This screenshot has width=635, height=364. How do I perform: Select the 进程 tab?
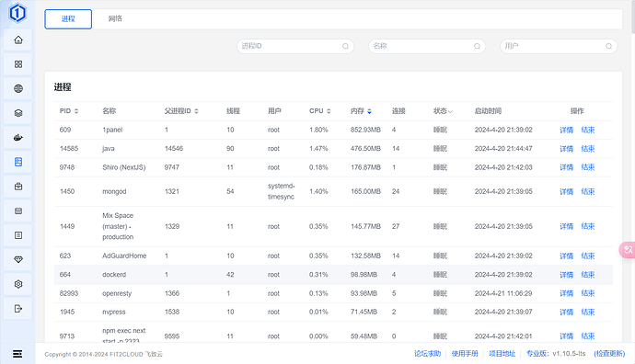click(x=68, y=19)
